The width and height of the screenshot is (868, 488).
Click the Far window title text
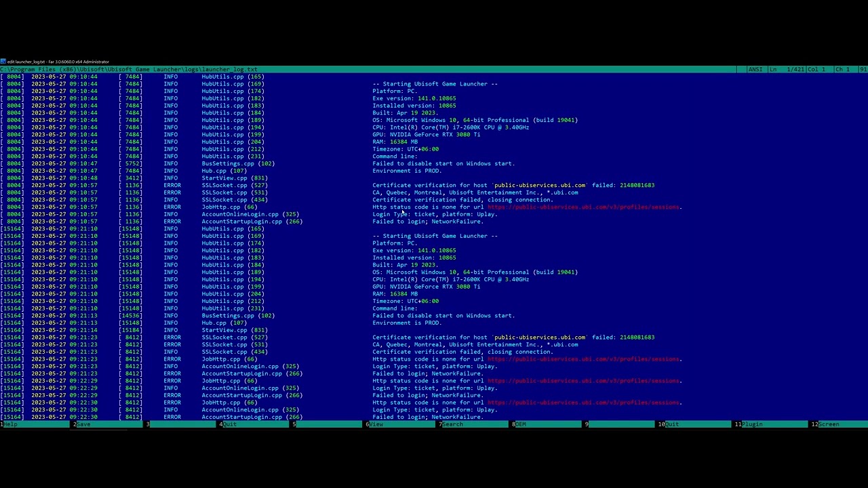pos(58,62)
